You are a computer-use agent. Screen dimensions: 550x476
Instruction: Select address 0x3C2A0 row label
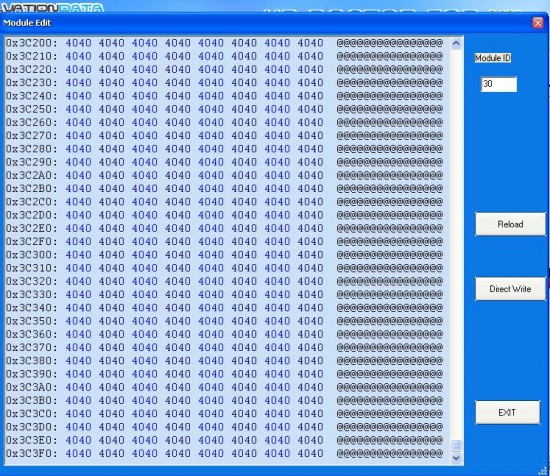click(x=31, y=175)
